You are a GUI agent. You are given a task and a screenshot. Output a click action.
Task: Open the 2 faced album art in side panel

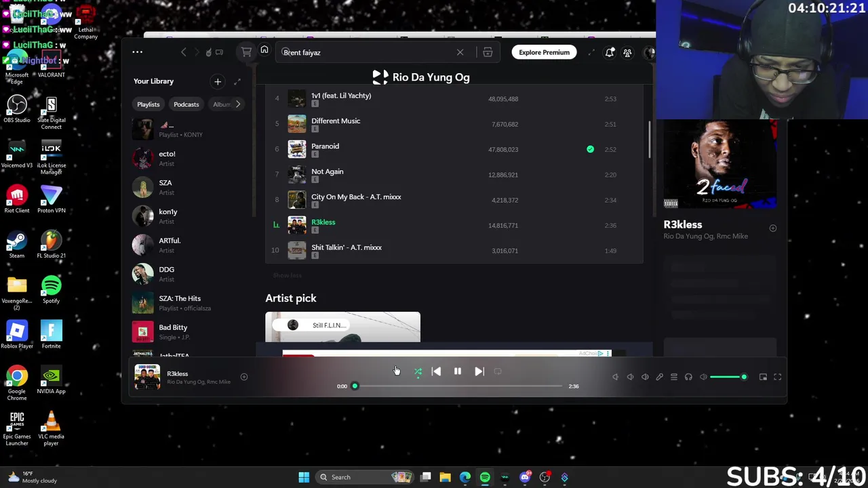point(720,165)
